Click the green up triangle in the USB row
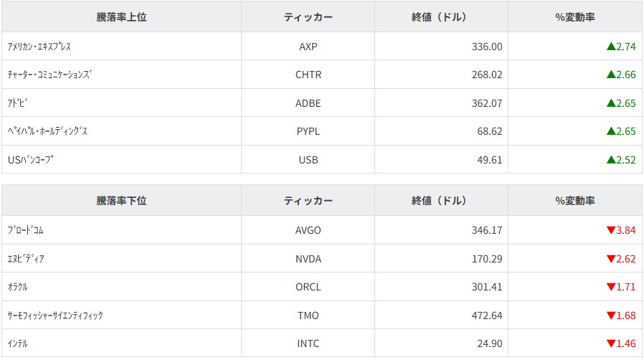The height and width of the screenshot is (360, 644). [x=610, y=160]
